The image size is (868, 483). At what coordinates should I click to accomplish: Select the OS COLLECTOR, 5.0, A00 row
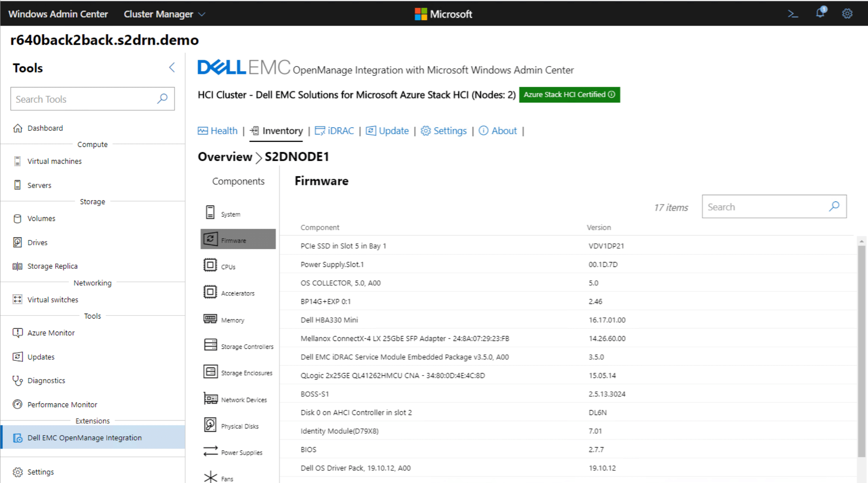[x=568, y=283]
